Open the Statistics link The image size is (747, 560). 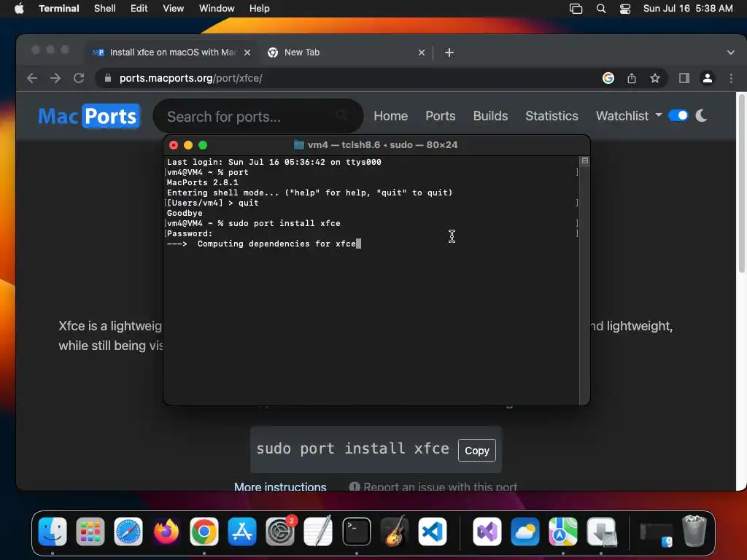point(551,116)
